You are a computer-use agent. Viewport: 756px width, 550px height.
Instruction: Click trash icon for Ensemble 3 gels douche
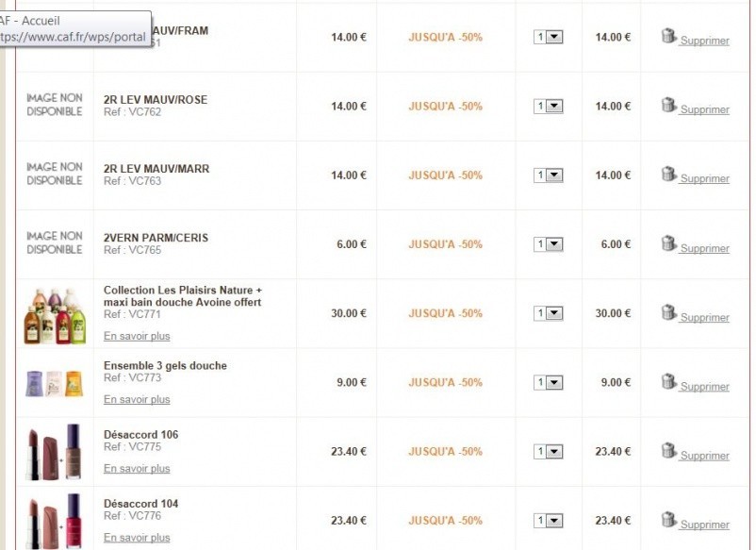[x=668, y=381]
